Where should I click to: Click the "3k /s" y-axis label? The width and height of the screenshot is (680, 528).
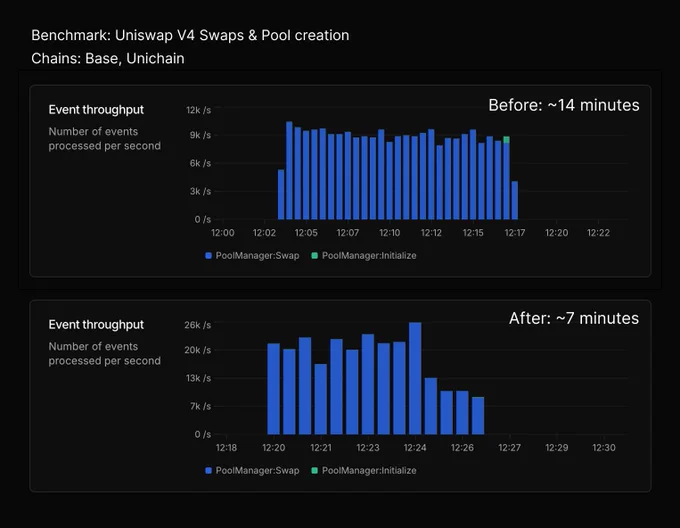click(x=200, y=191)
